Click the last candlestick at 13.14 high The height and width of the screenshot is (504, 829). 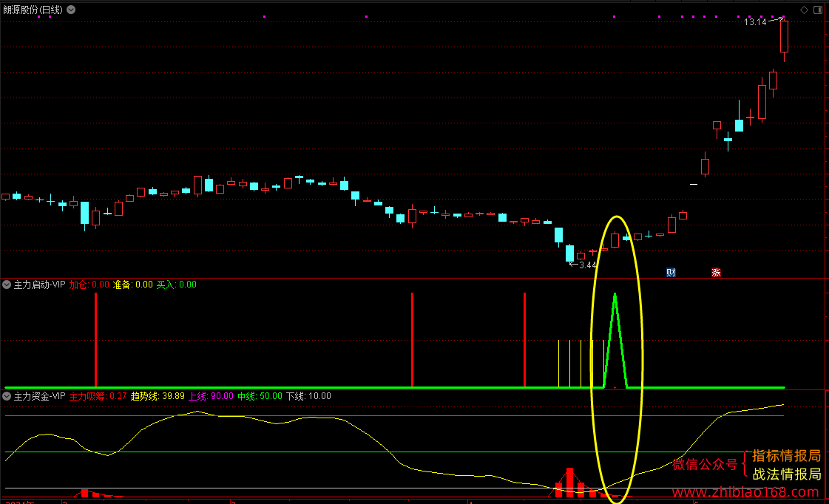tap(784, 38)
